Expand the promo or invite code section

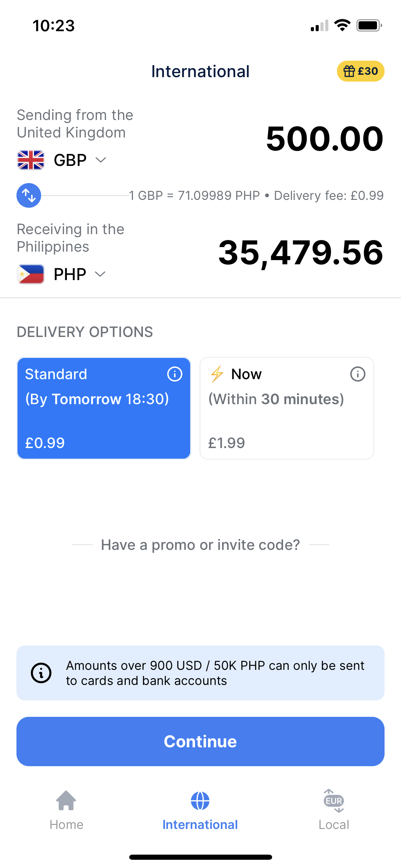[x=200, y=545]
